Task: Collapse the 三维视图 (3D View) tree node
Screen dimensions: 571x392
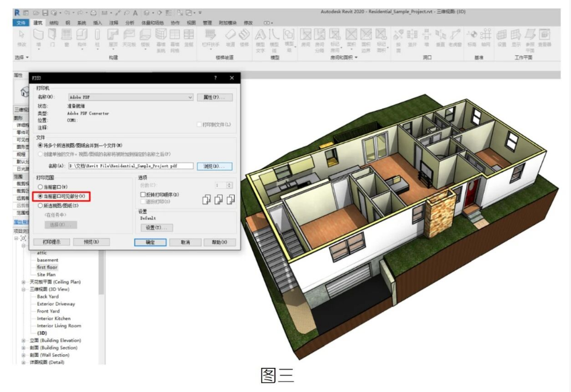Action: coord(24,289)
